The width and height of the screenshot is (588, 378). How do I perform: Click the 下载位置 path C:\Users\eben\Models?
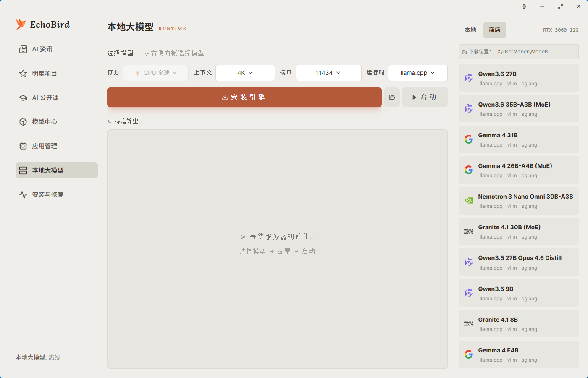pos(522,52)
